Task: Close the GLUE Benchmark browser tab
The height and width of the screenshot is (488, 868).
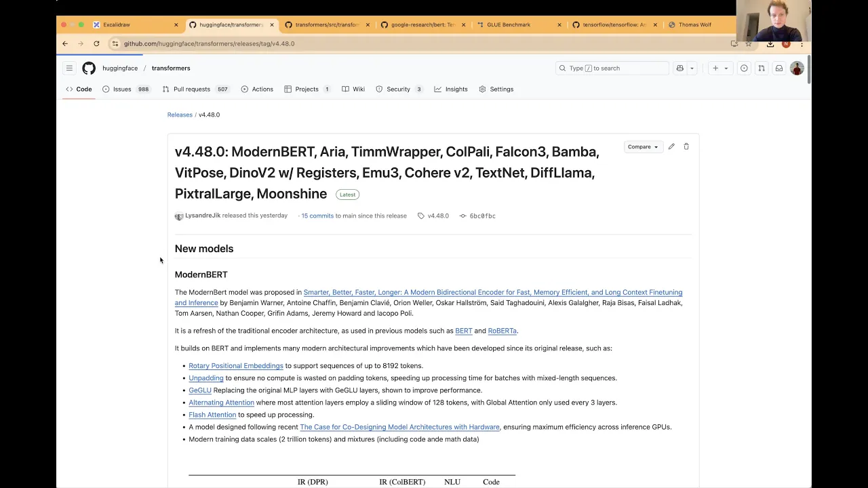Action: 559,24
